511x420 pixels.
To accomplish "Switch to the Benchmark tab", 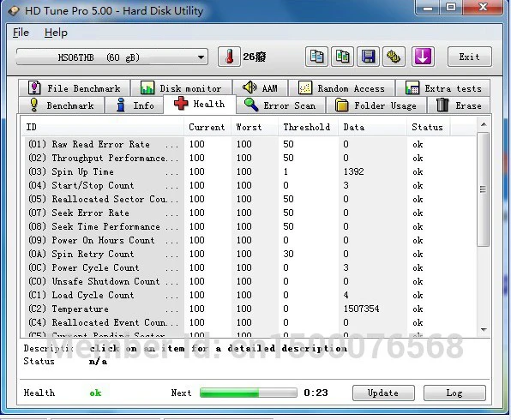I will (62, 105).
